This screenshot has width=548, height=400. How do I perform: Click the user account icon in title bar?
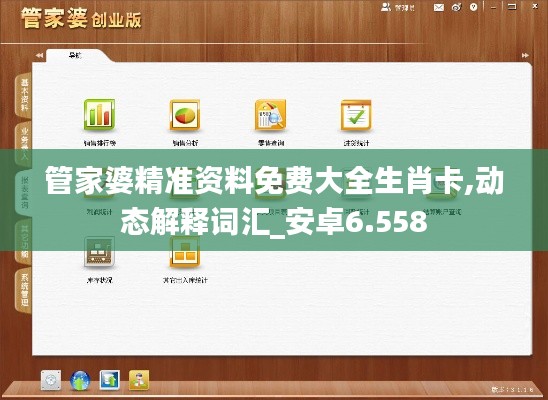click(385, 7)
